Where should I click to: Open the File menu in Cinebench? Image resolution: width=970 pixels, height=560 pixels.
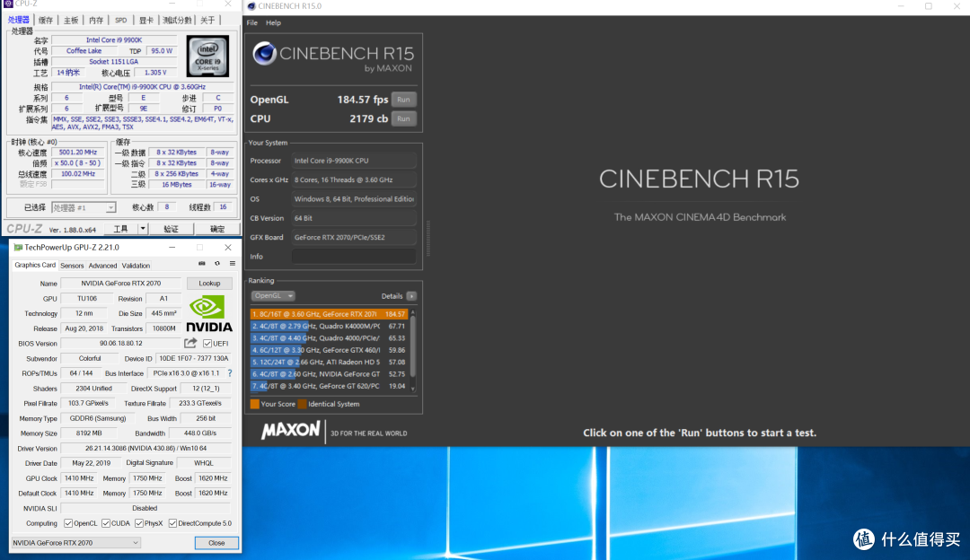coord(251,22)
